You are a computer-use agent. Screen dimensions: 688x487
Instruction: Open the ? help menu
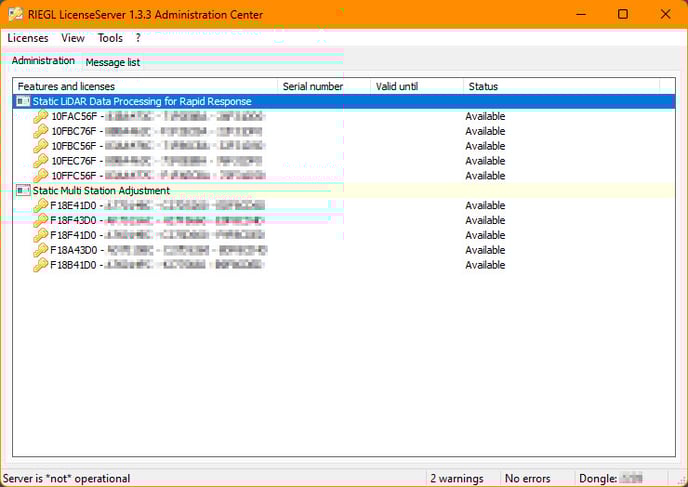(138, 38)
